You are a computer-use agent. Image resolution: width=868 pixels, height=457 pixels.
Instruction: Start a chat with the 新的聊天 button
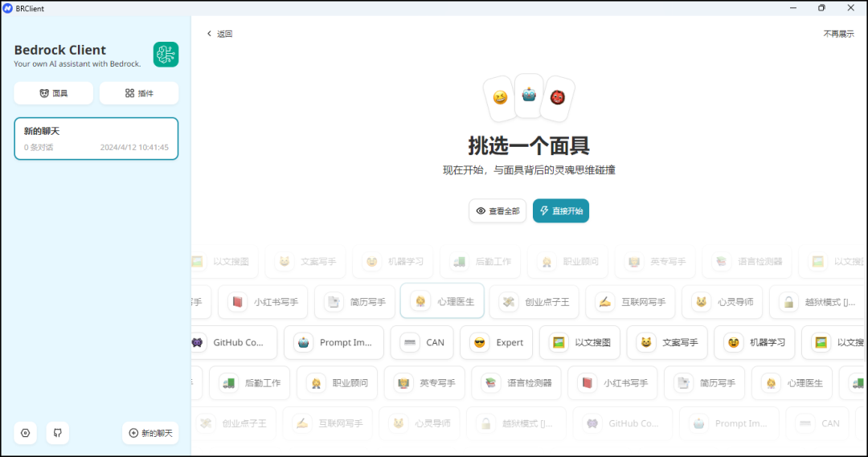pos(150,433)
